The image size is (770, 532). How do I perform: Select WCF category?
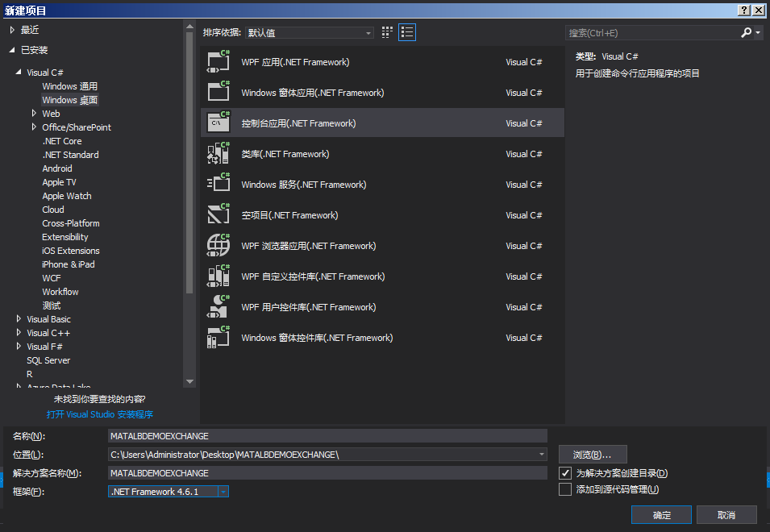click(52, 279)
